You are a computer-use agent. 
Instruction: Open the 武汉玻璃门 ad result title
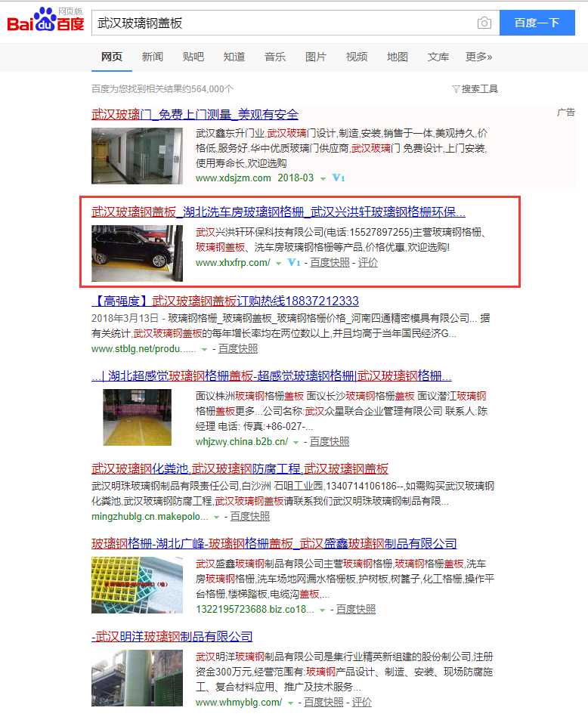195,115
